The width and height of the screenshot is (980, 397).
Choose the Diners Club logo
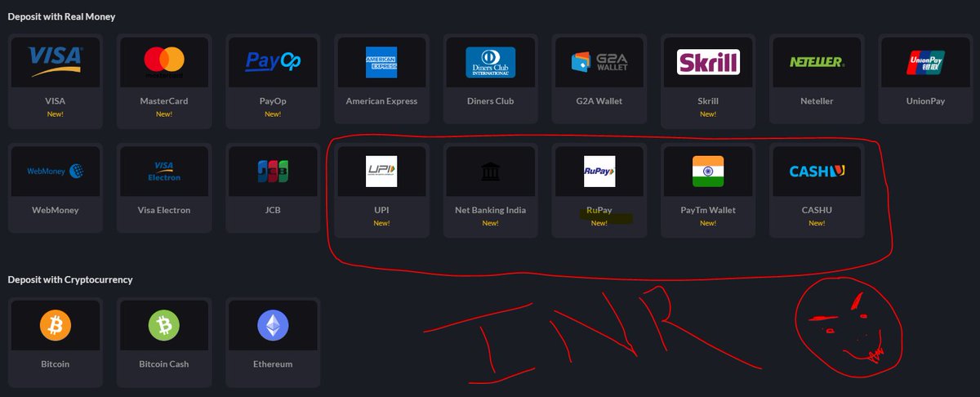point(490,62)
